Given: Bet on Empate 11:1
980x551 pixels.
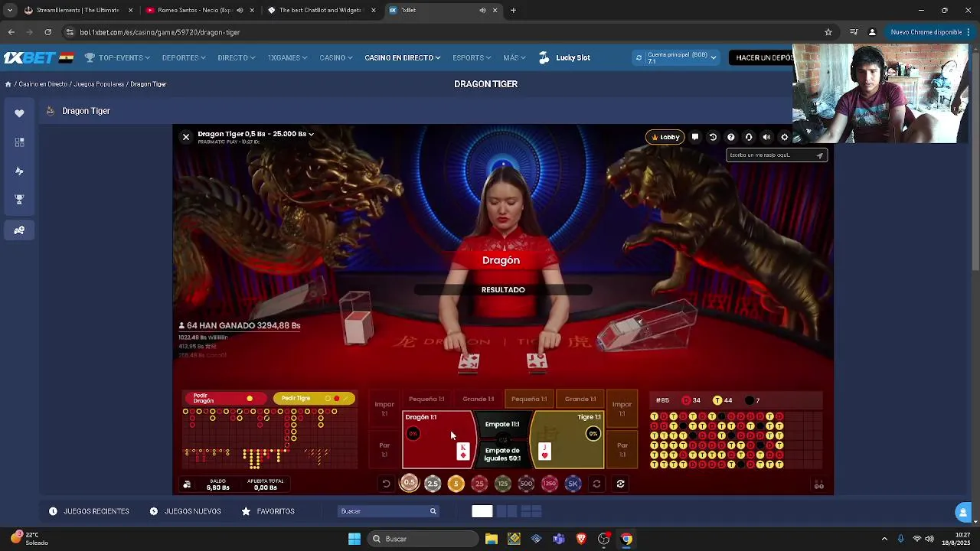Looking at the screenshot, I should coord(502,425).
